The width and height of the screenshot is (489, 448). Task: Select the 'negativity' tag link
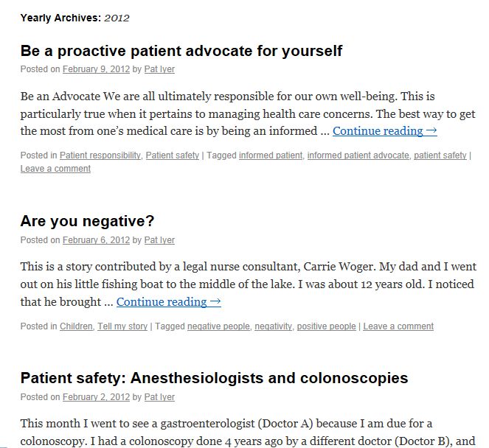[x=273, y=326]
